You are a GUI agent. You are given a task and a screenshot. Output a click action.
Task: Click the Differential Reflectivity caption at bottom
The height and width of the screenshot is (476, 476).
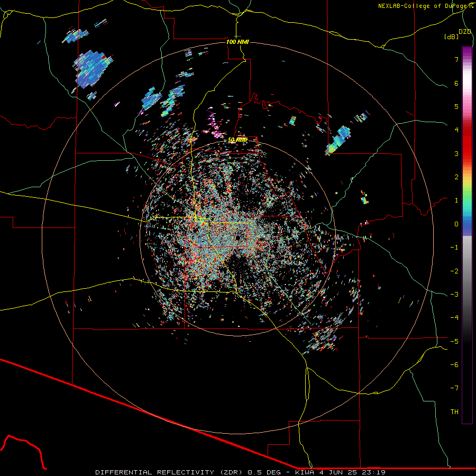(x=240, y=472)
